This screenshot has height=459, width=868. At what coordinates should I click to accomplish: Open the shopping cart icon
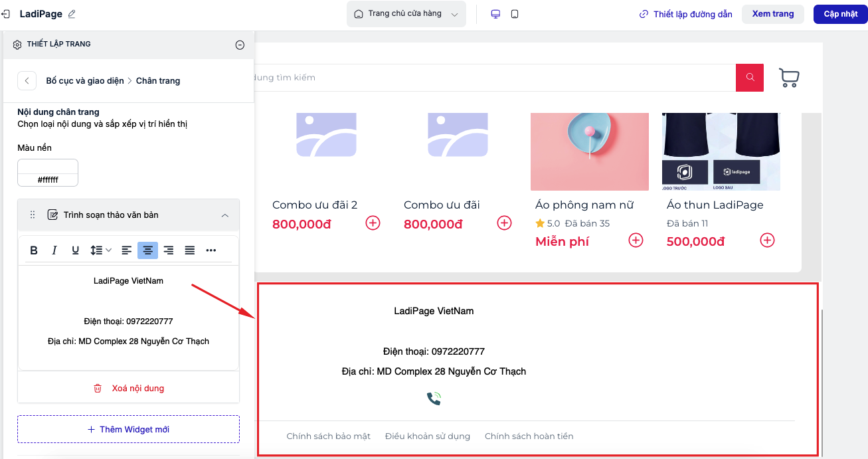point(789,78)
